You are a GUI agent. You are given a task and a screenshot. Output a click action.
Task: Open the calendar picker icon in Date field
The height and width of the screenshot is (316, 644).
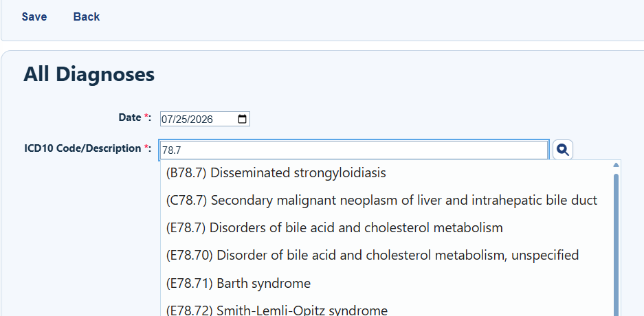tap(243, 119)
